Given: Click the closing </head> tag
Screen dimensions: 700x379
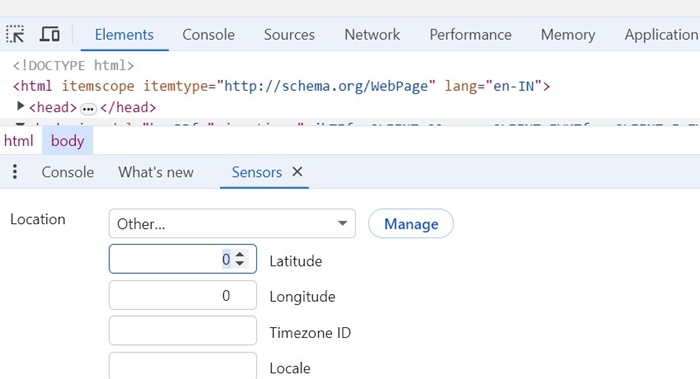Looking at the screenshot, I should click(x=128, y=108).
